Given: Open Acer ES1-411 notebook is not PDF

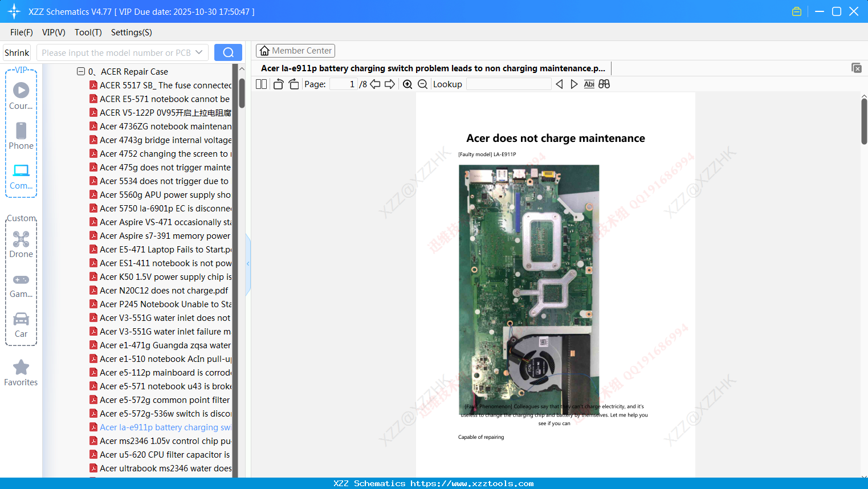Looking at the screenshot, I should click(x=160, y=263).
